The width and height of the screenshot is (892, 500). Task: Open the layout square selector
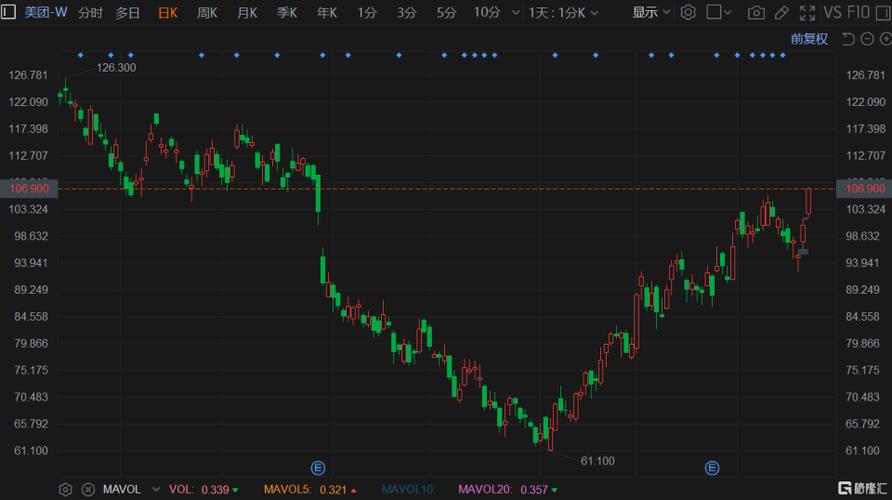click(x=718, y=12)
